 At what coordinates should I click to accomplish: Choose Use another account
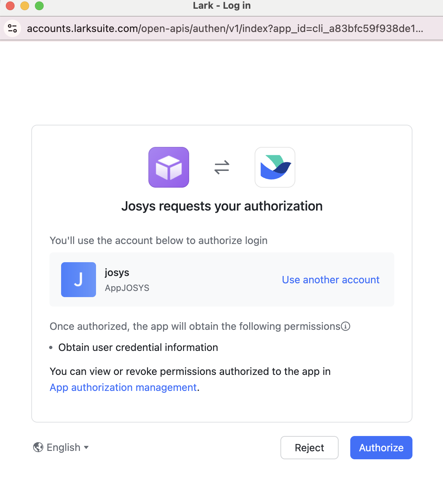coord(331,280)
